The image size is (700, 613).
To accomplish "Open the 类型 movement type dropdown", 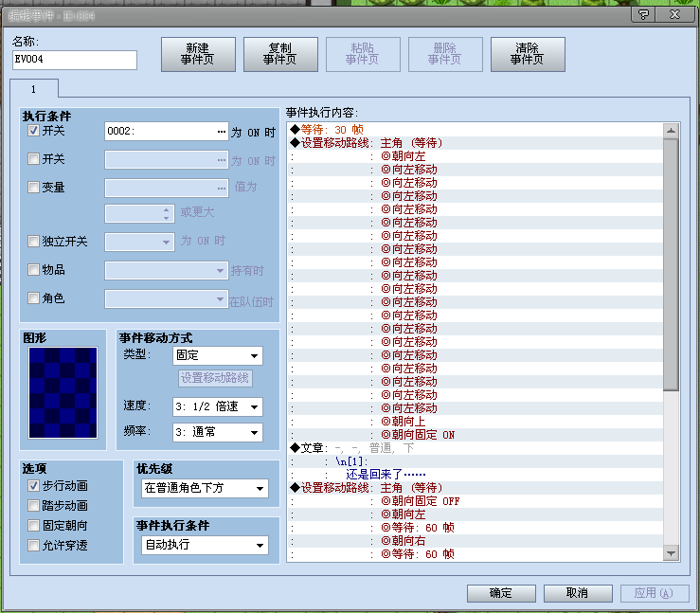I will pos(218,356).
